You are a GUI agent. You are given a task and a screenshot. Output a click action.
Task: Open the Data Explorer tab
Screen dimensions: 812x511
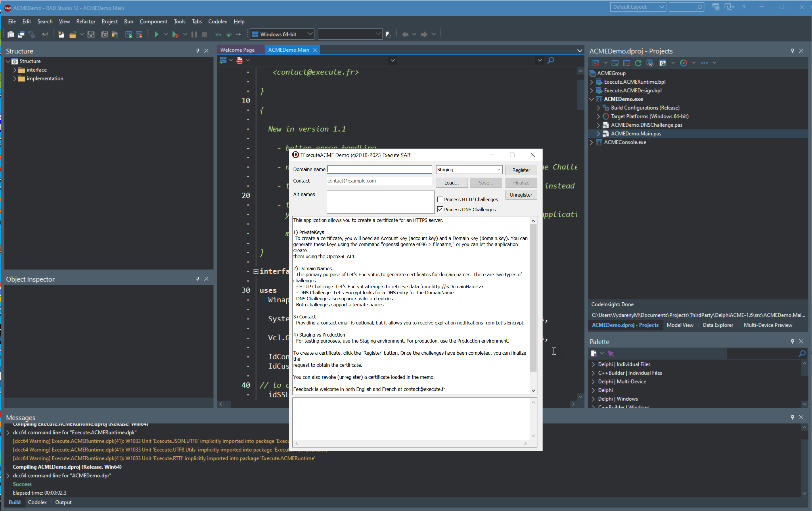click(x=718, y=325)
